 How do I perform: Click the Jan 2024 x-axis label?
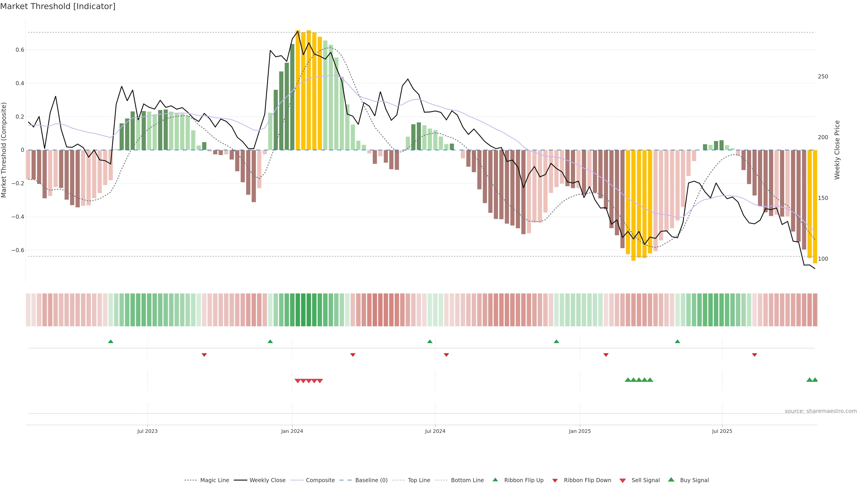point(292,431)
